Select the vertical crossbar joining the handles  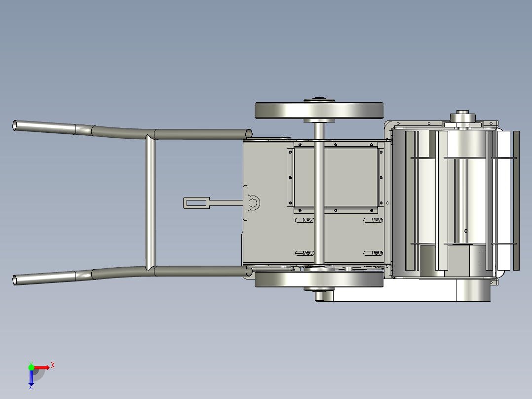[151, 203]
